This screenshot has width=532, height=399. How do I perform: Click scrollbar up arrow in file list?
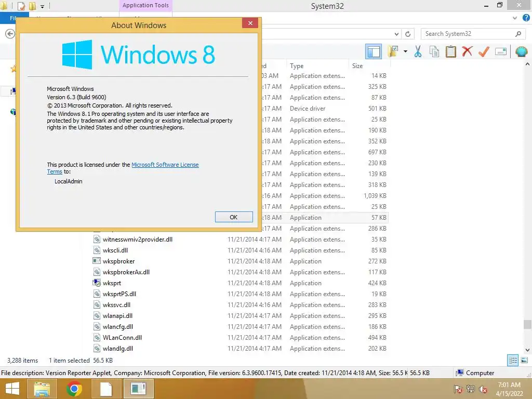tap(527, 64)
